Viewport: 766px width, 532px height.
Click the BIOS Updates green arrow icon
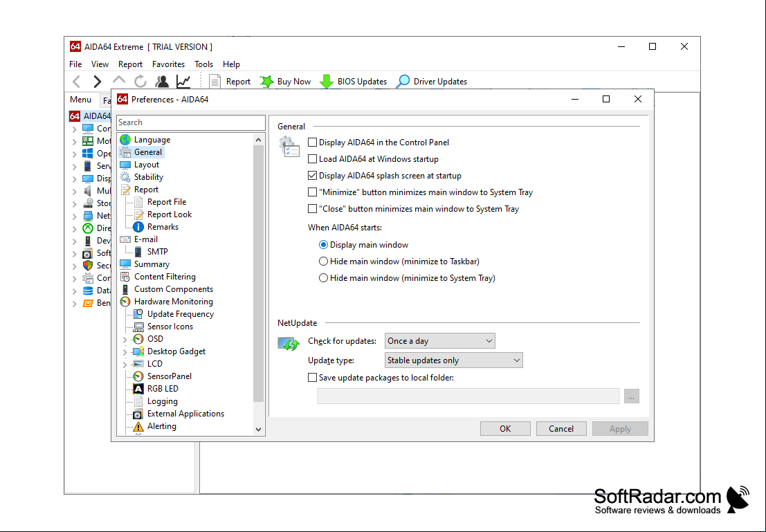coord(327,82)
